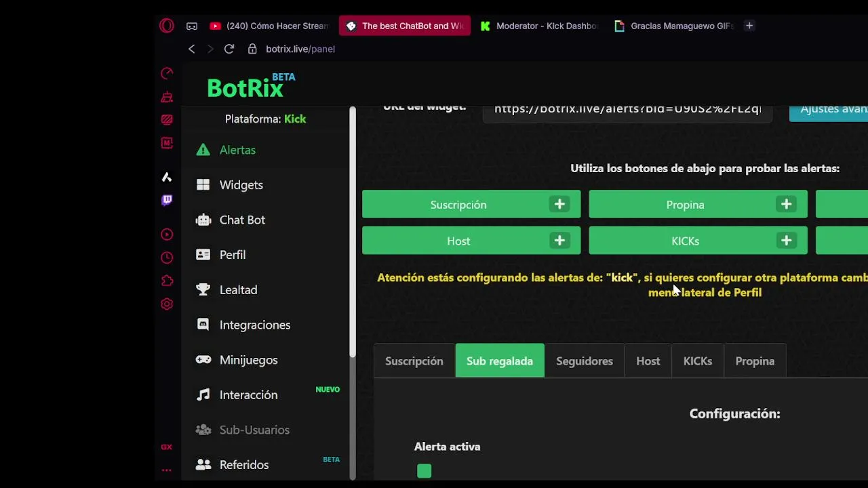Click the Interacción music note icon

tap(203, 394)
